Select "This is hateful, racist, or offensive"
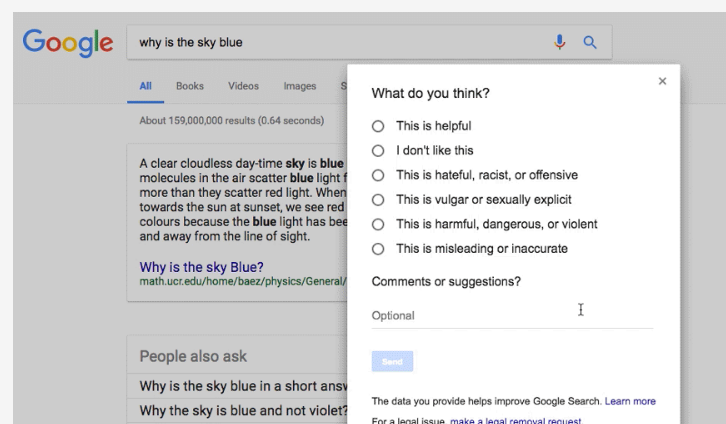Screen dimensions: 726x424 [x=378, y=175]
